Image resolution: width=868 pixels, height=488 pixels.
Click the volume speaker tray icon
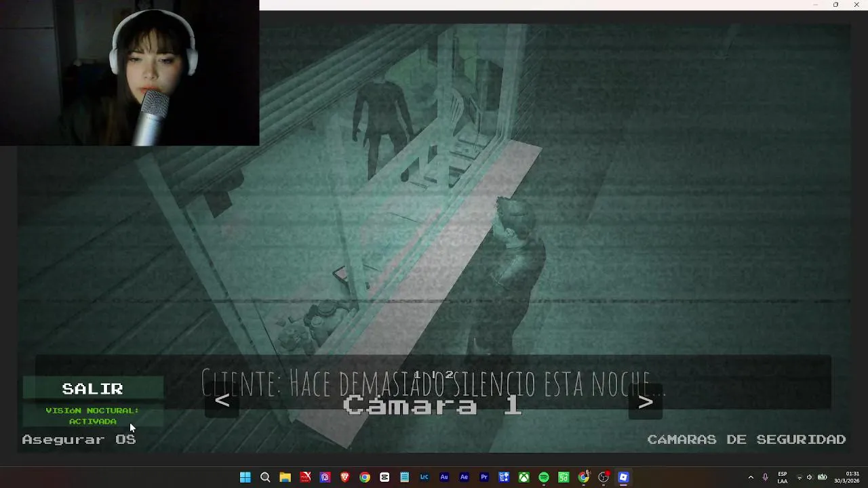coord(809,477)
